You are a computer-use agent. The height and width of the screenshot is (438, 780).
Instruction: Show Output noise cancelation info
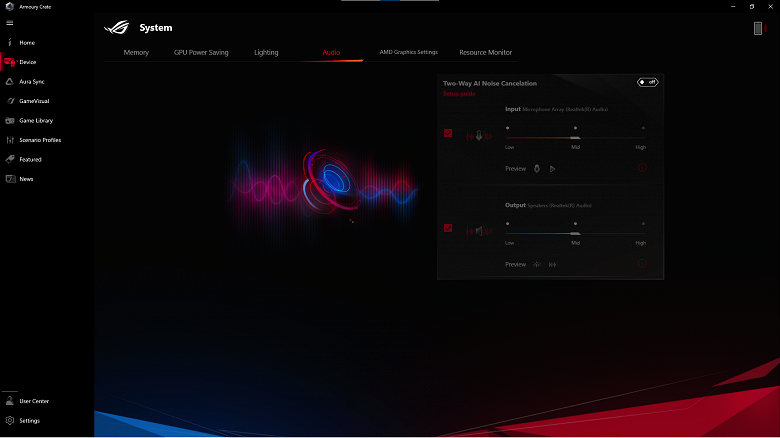click(642, 263)
